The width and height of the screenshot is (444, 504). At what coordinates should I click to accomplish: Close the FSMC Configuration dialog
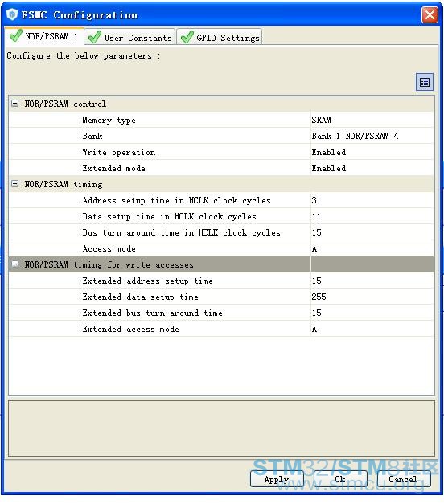pos(430,15)
